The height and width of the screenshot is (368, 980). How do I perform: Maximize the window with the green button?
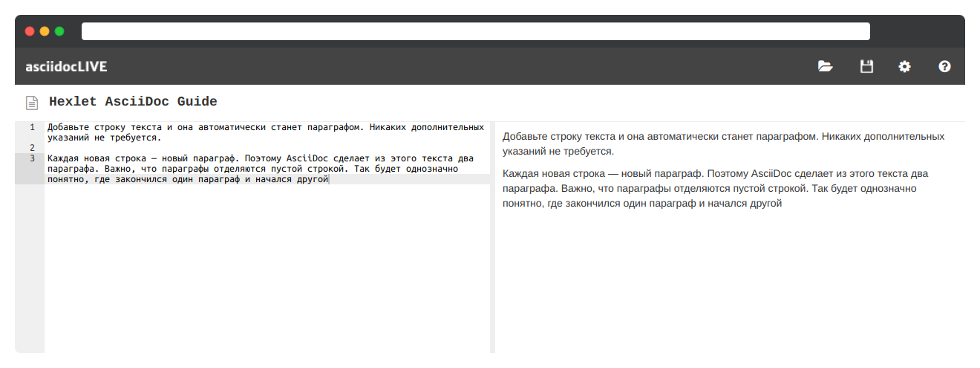pos(59,31)
